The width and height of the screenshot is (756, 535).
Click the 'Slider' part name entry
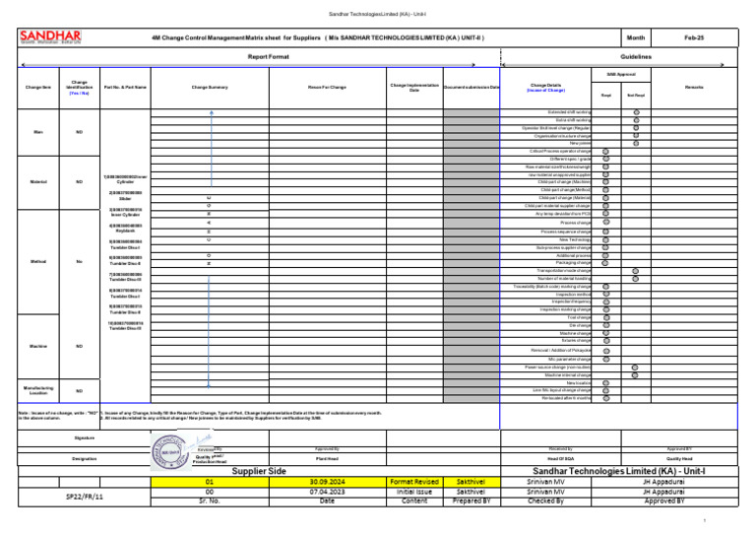[125, 198]
